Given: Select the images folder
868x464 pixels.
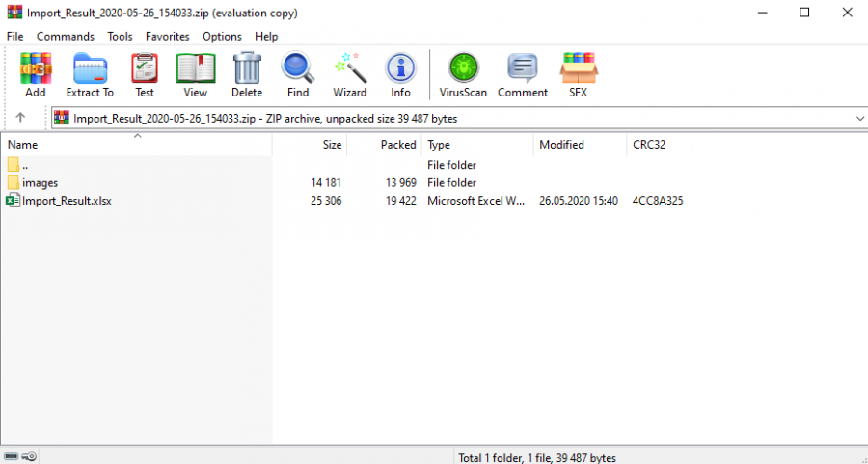Looking at the screenshot, I should [40, 182].
